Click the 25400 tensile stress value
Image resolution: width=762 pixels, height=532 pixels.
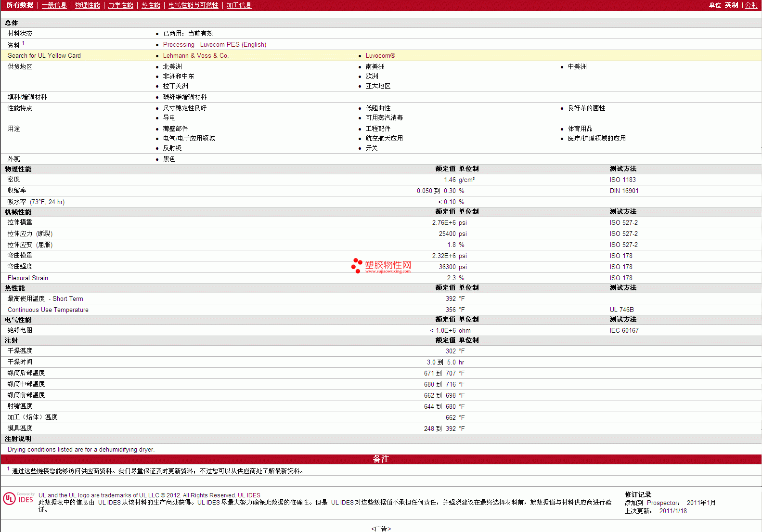click(447, 234)
